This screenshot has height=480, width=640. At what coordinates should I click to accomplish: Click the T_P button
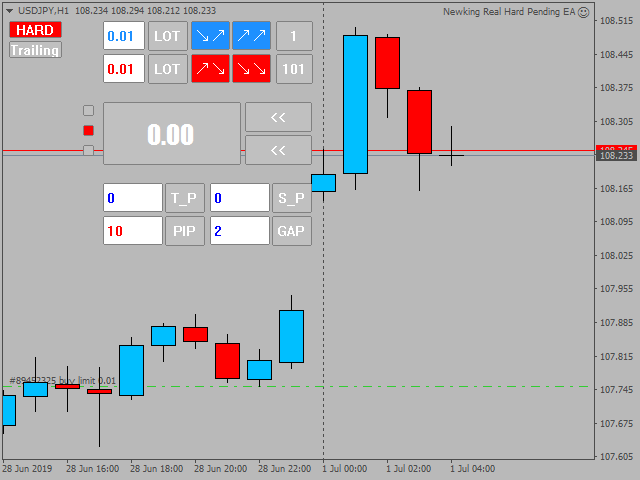184,198
